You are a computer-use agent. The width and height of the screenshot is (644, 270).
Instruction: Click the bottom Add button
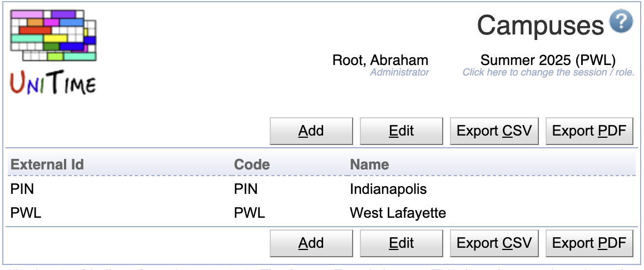pos(311,243)
